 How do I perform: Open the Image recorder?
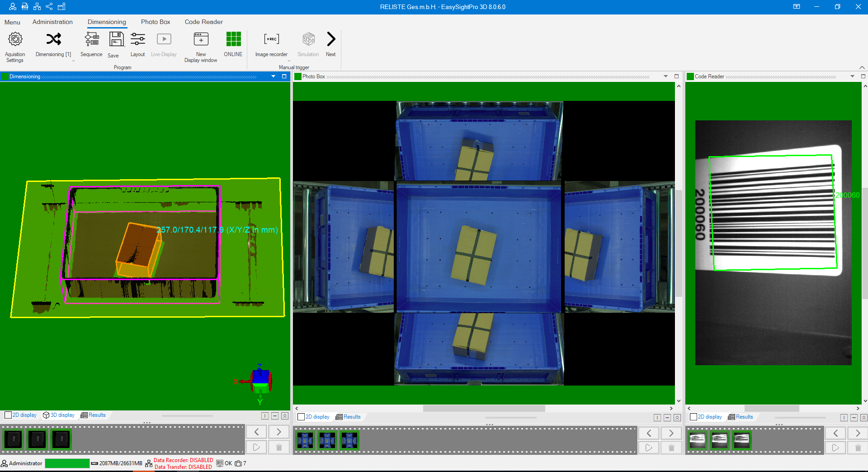(271, 40)
